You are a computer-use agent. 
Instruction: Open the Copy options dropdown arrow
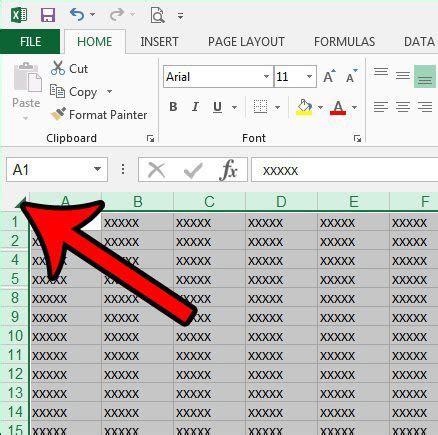109,91
